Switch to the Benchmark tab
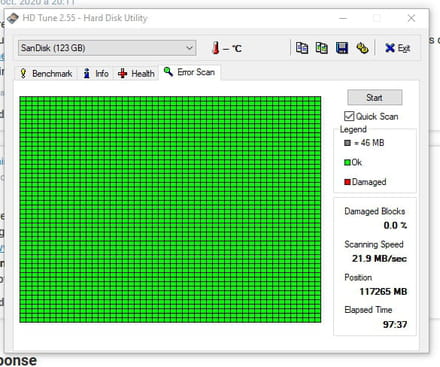440x367 pixels. pyautogui.click(x=46, y=73)
